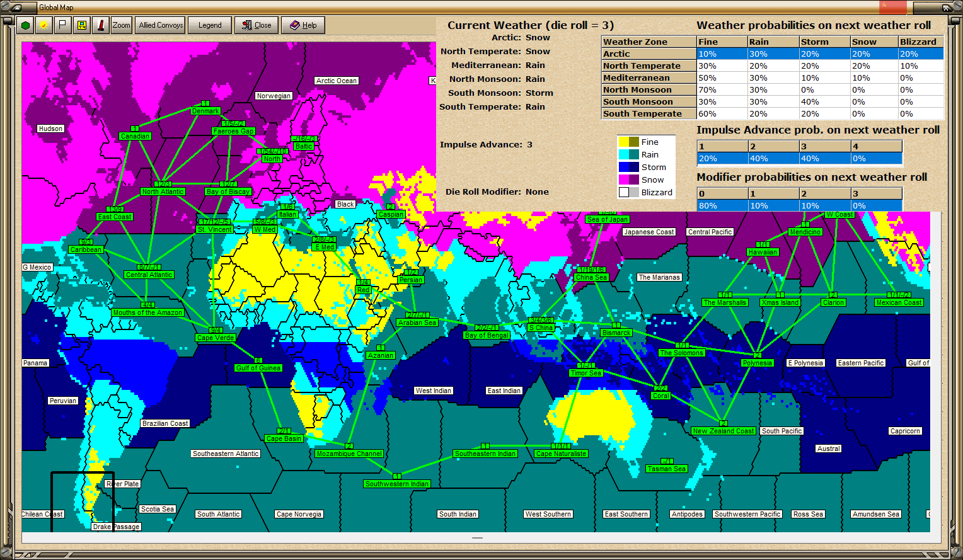The height and width of the screenshot is (560, 963).
Task: Open Help from the toolbar
Action: point(303,25)
